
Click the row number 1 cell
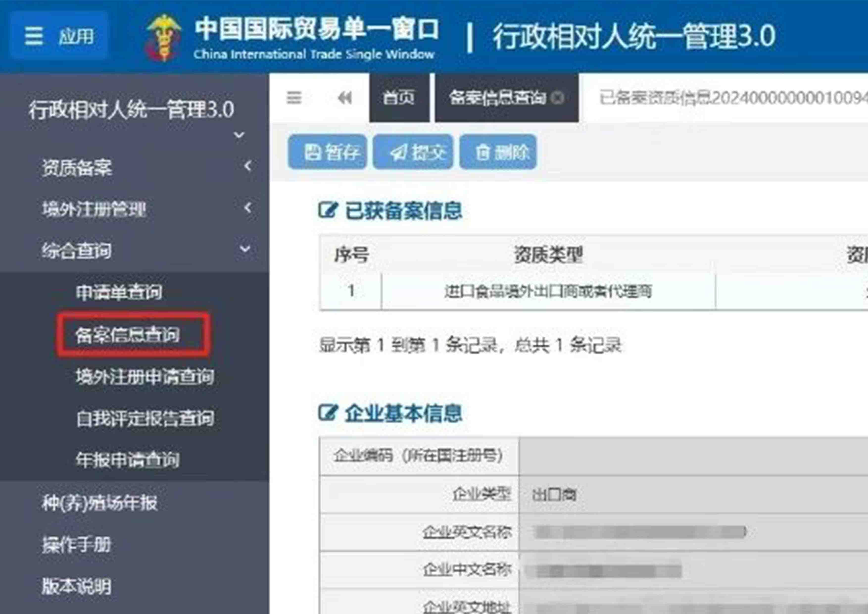coord(351,291)
